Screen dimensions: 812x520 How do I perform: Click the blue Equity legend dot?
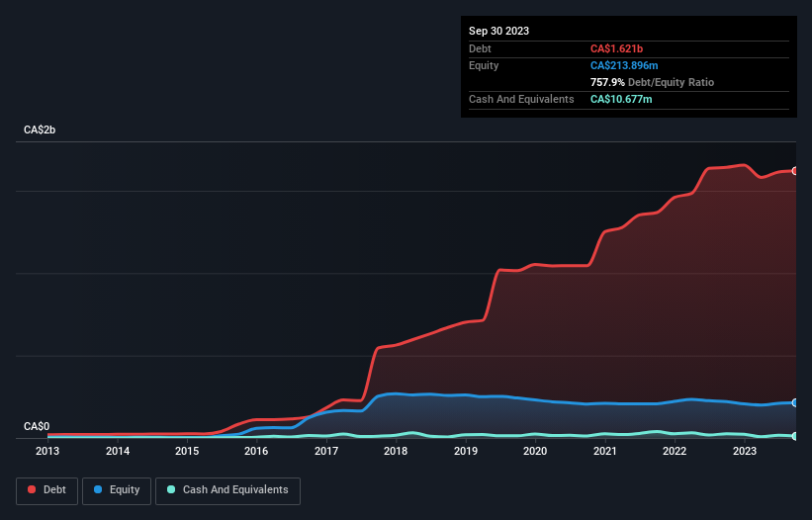(x=98, y=489)
